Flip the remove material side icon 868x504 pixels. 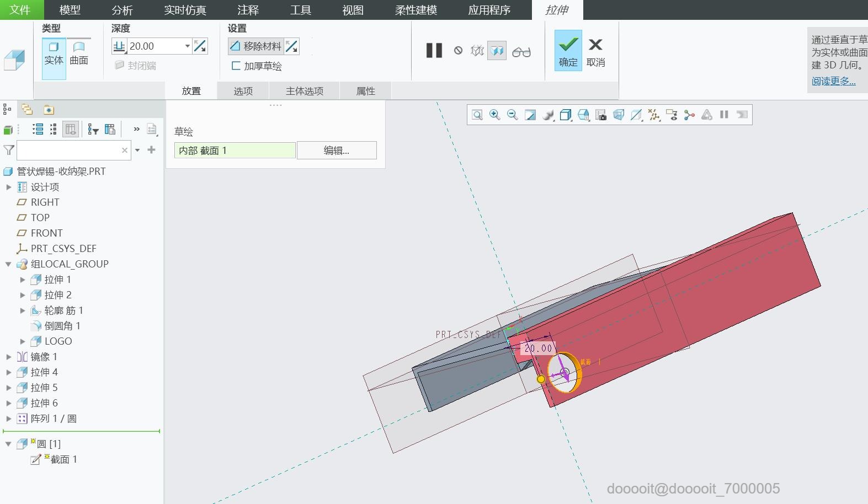point(292,46)
